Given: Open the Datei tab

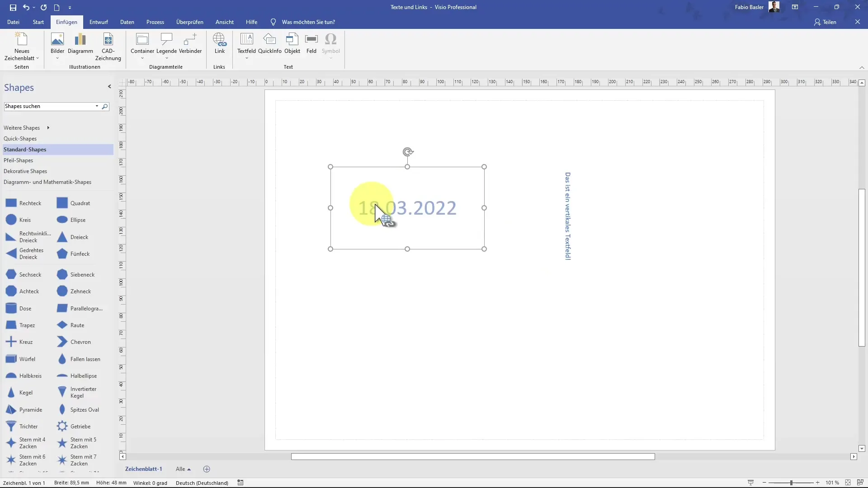Looking at the screenshot, I should point(13,22).
